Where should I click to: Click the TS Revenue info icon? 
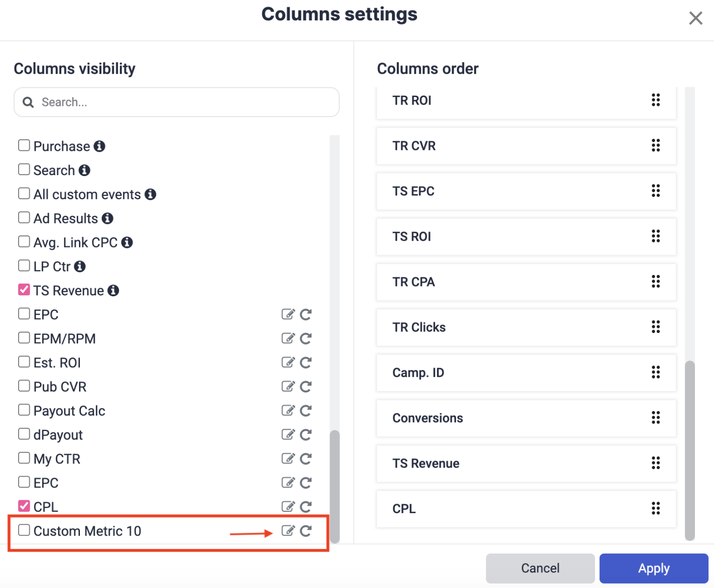[113, 290]
